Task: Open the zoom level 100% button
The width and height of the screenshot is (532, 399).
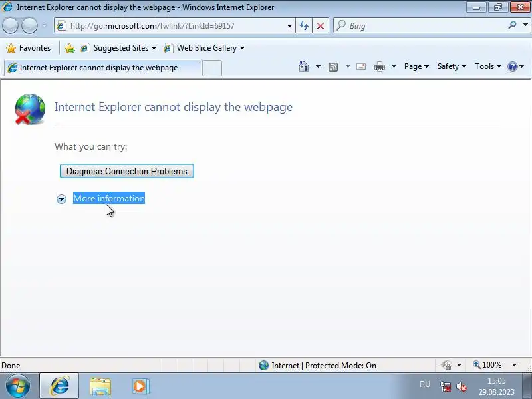Action: tap(487, 365)
